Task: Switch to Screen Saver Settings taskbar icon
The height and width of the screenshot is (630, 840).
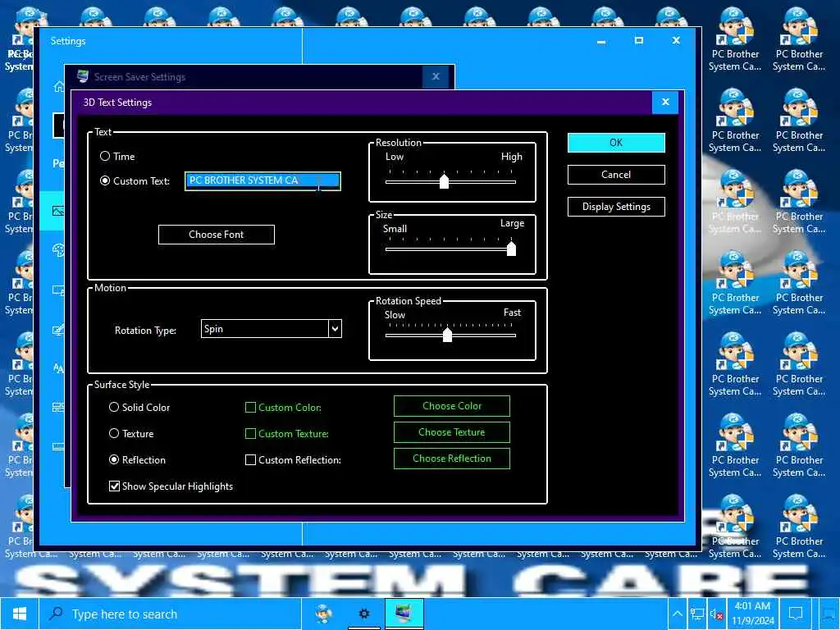Action: [404, 614]
